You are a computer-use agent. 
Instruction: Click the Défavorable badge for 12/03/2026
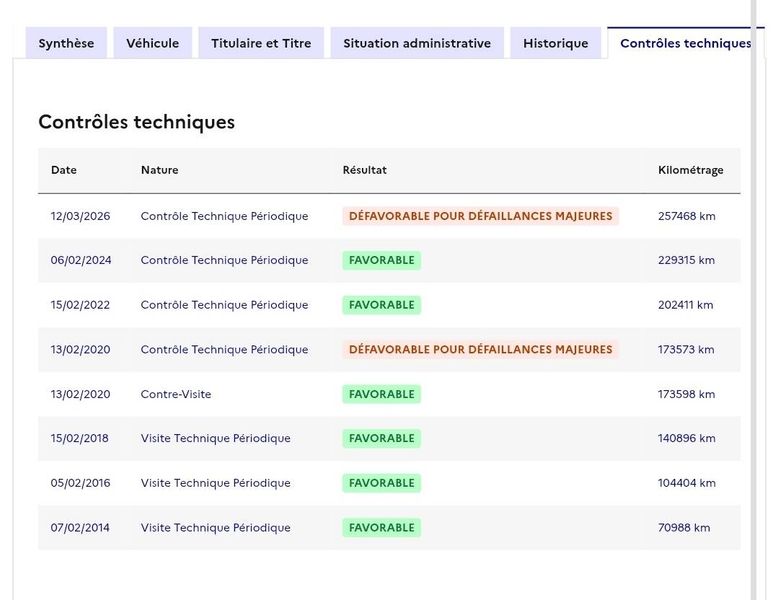point(480,216)
